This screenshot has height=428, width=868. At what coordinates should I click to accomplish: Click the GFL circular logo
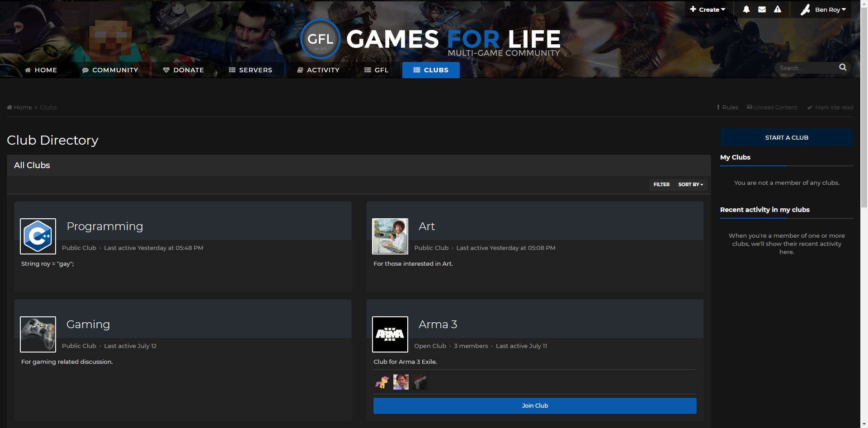pos(320,39)
